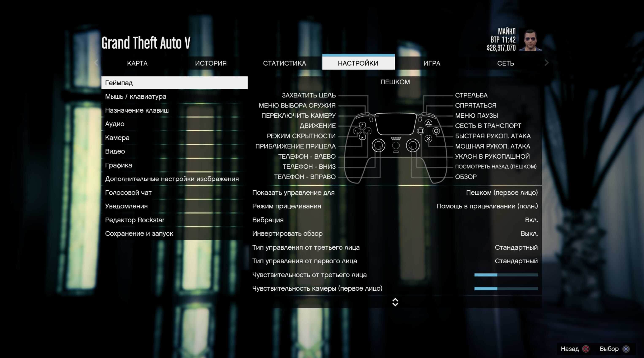Screen dimensions: 644x358
Task: Open the Видео settings category
Action: [x=175, y=151]
